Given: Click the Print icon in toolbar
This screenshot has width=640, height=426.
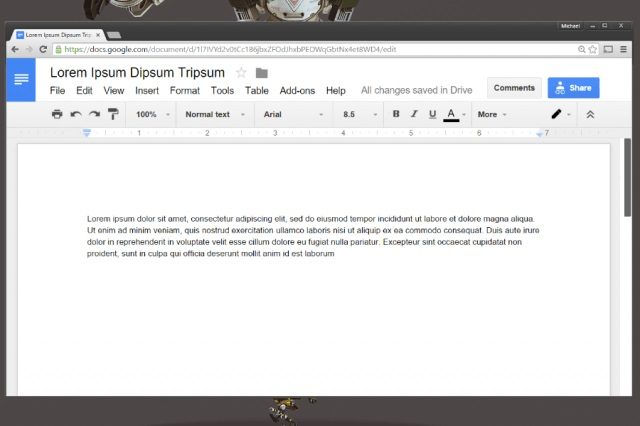Looking at the screenshot, I should tap(57, 115).
